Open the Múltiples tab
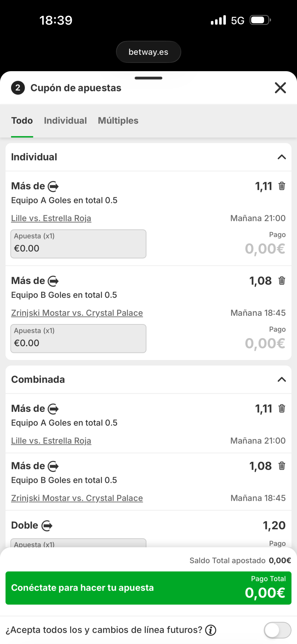The width and height of the screenshot is (297, 644). click(118, 121)
